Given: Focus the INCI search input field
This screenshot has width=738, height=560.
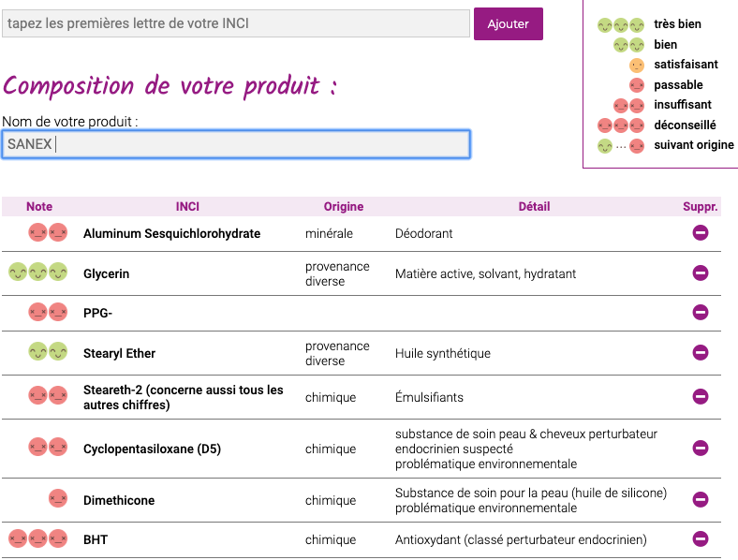Looking at the screenshot, I should (x=236, y=23).
